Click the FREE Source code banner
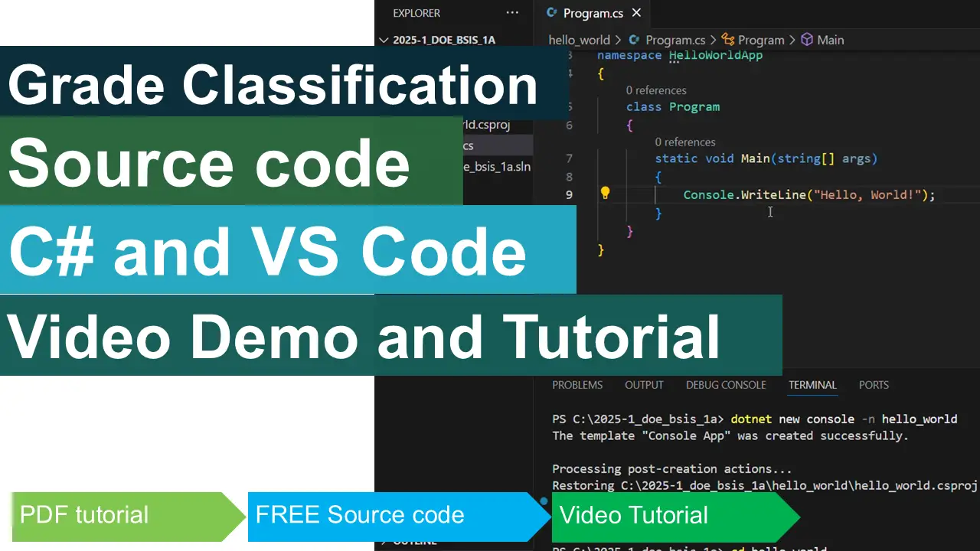Image resolution: width=980 pixels, height=551 pixels. coord(360,515)
